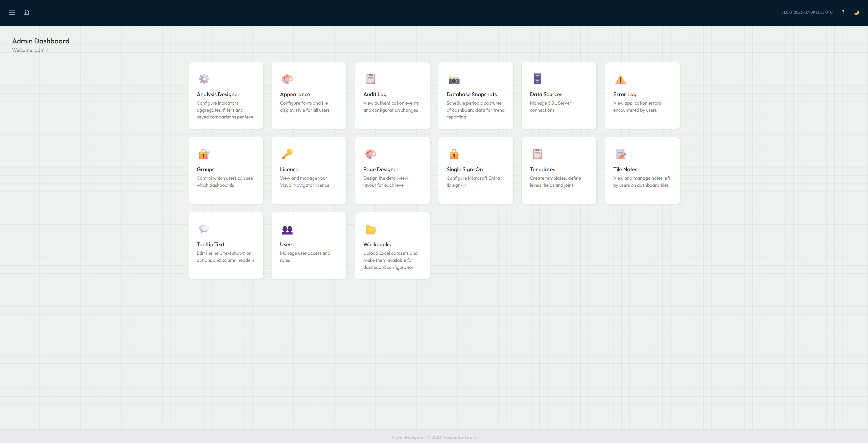868x443 pixels.
Task: Open the help question mark icon
Action: pyautogui.click(x=843, y=12)
